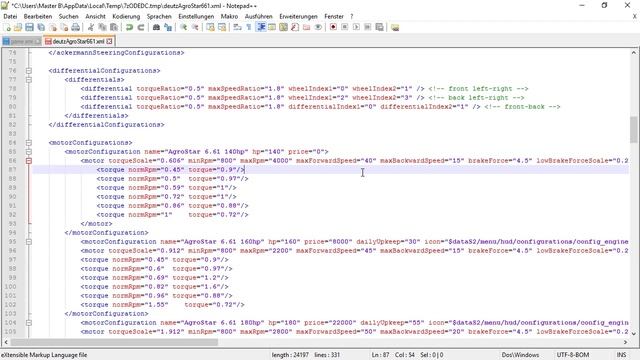640x360 pixels.
Task: Collapse fold marker on line 104
Action: tap(29, 322)
